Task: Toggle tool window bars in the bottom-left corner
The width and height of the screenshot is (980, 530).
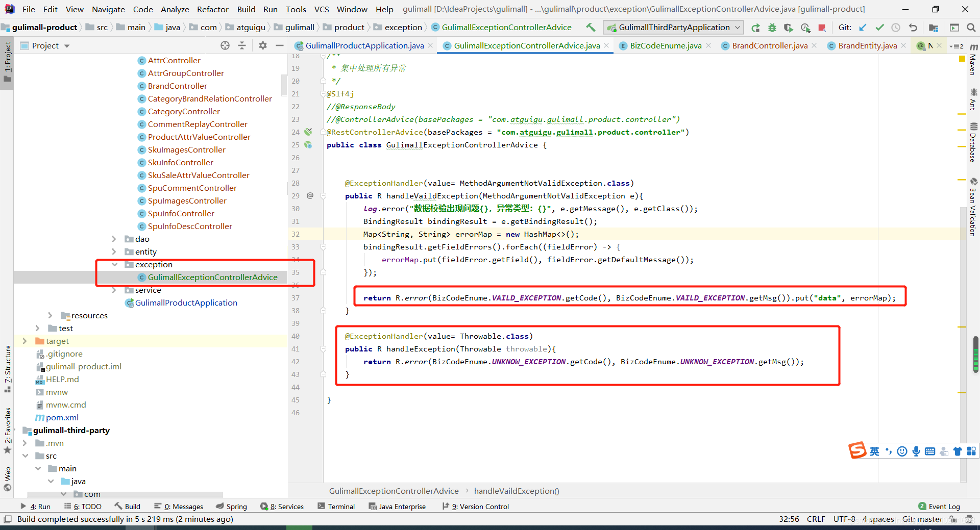Action: pyautogui.click(x=7, y=519)
